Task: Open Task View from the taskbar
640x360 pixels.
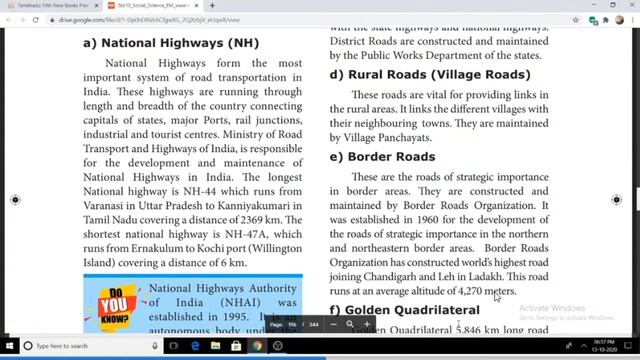Action: pos(174,346)
